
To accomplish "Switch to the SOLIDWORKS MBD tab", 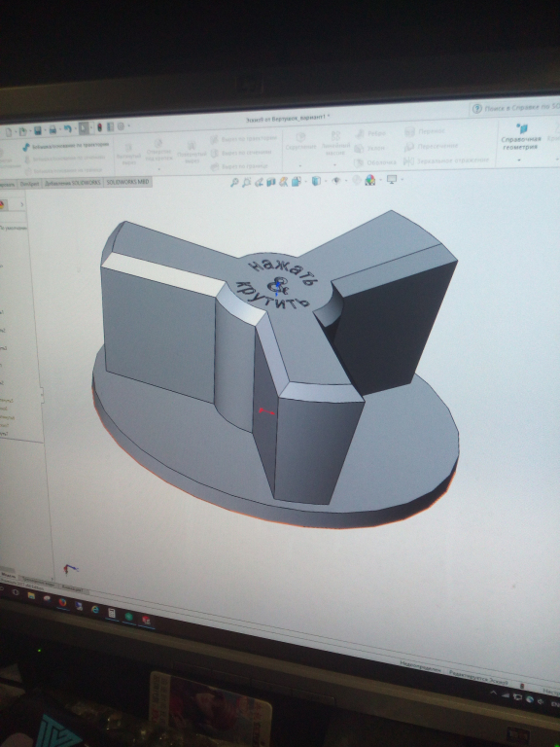I will coord(127,182).
